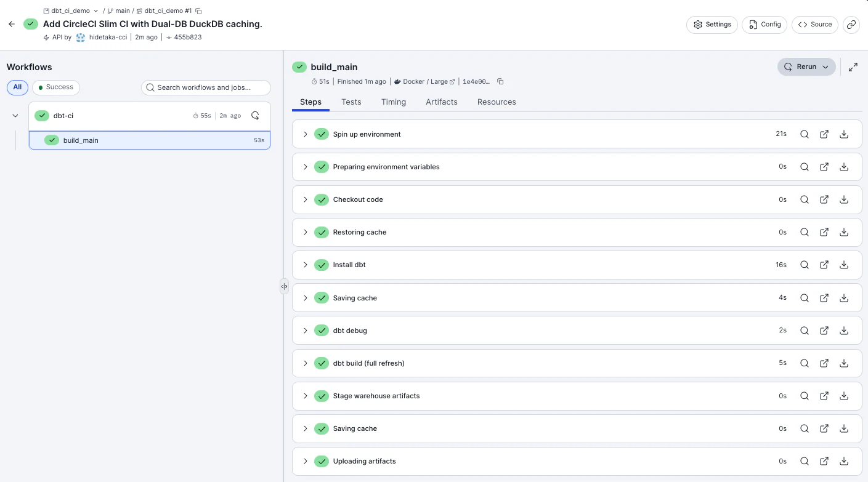
Task: Rerun the dbt-ci workflow icon
Action: point(255,116)
